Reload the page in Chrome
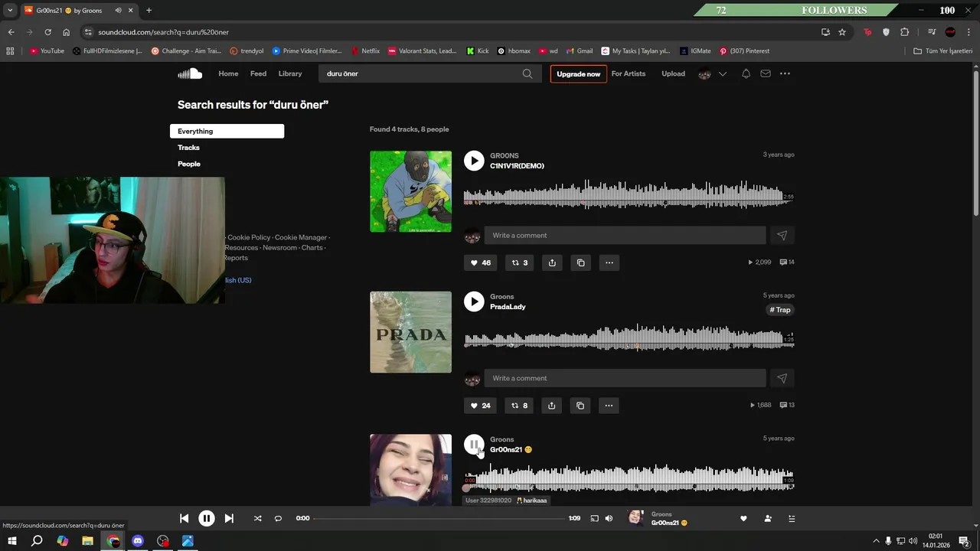980x551 pixels. point(47,32)
